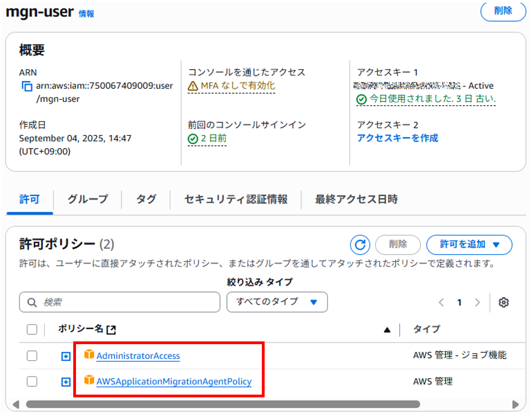Expand the AWSApplicationMigrationAgentPolicy details
This screenshot has height=414, width=532.
coord(66,382)
